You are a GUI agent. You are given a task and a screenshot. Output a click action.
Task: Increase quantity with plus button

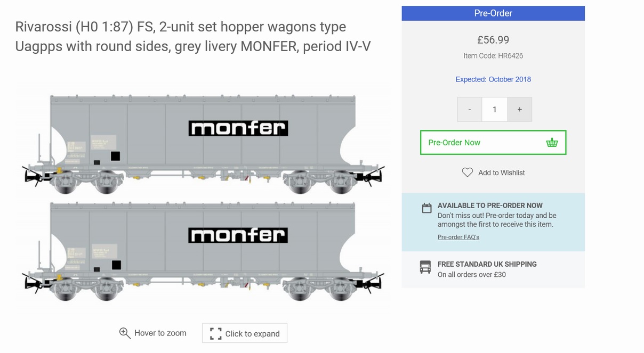tap(519, 110)
